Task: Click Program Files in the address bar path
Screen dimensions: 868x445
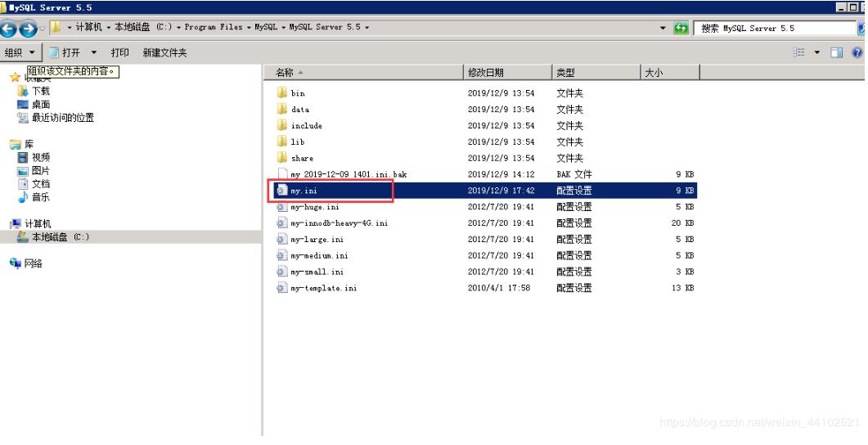Action: 214,27
